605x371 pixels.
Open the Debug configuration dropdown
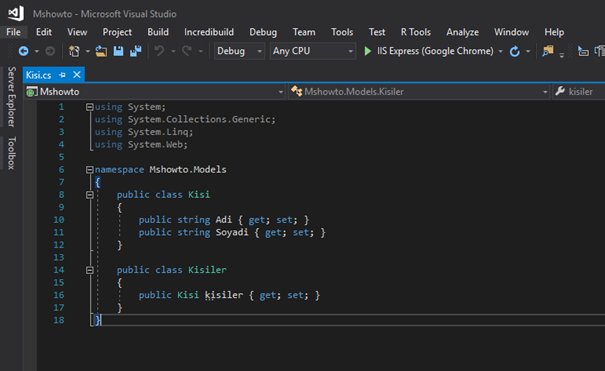pyautogui.click(x=239, y=51)
